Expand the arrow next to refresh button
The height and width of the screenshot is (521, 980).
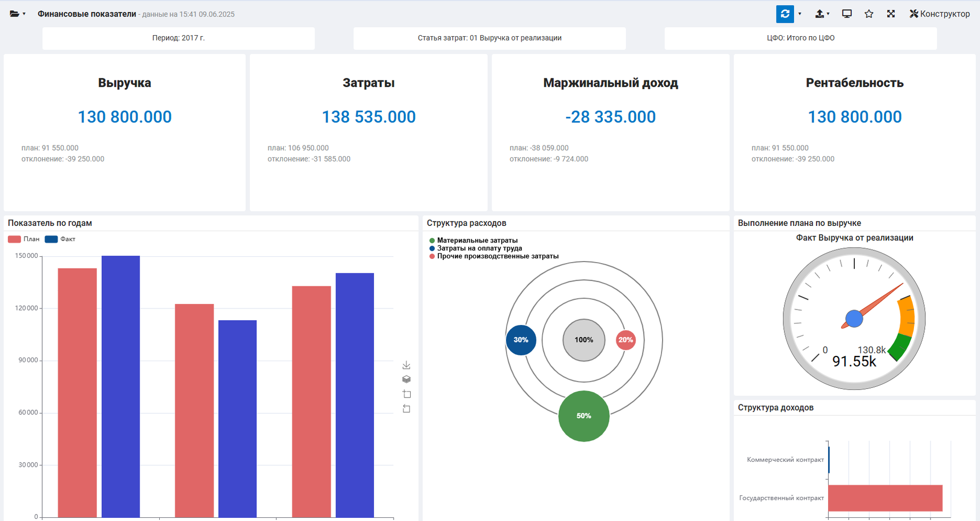tap(799, 14)
